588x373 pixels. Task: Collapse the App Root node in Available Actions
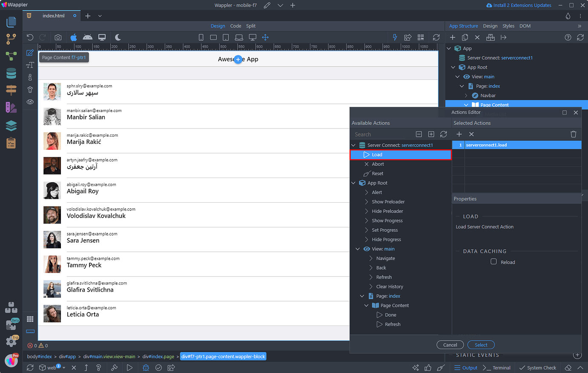click(353, 183)
